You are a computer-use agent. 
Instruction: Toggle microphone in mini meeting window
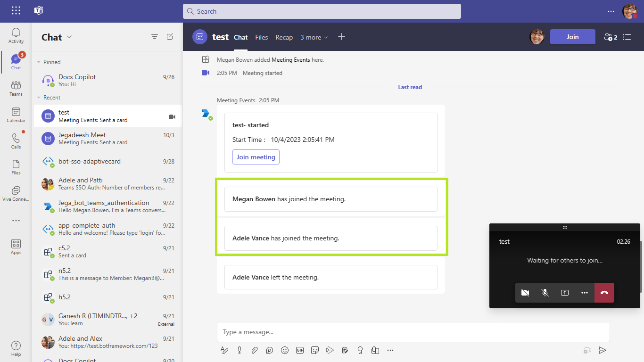coord(545,293)
